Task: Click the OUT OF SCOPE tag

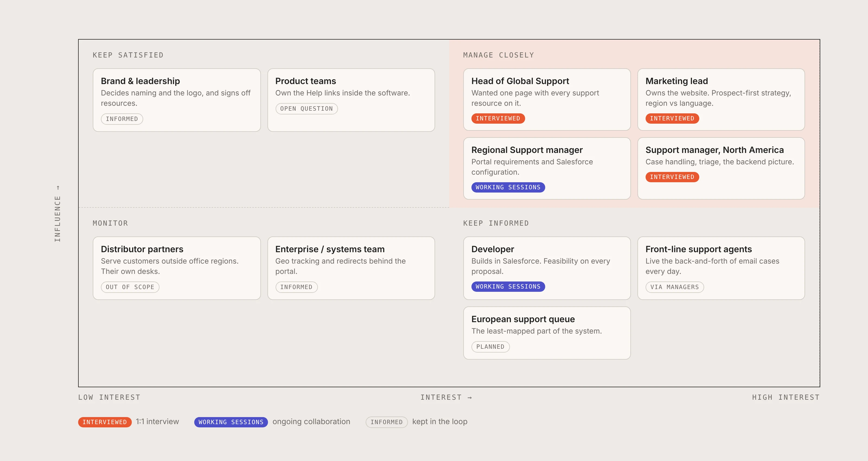Action: 130,287
